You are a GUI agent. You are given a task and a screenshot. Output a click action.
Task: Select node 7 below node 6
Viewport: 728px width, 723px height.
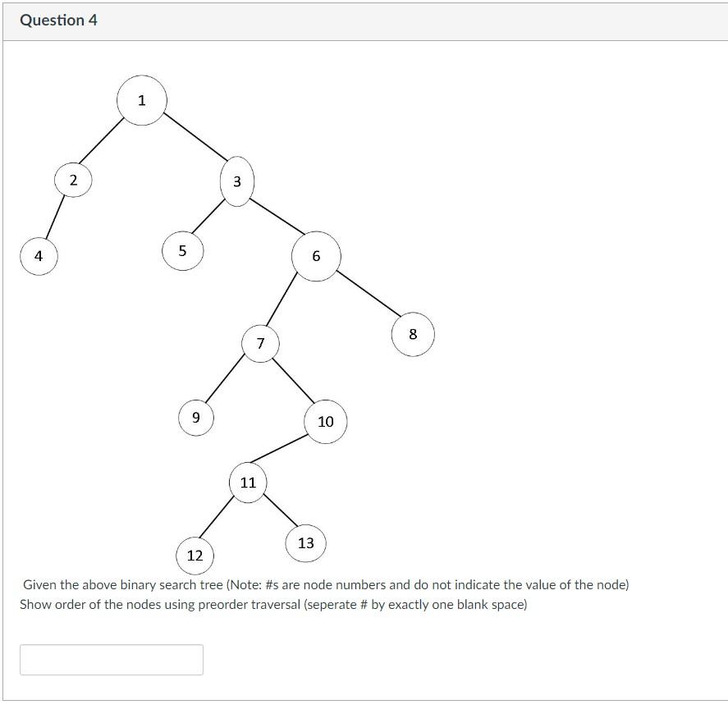coord(261,345)
